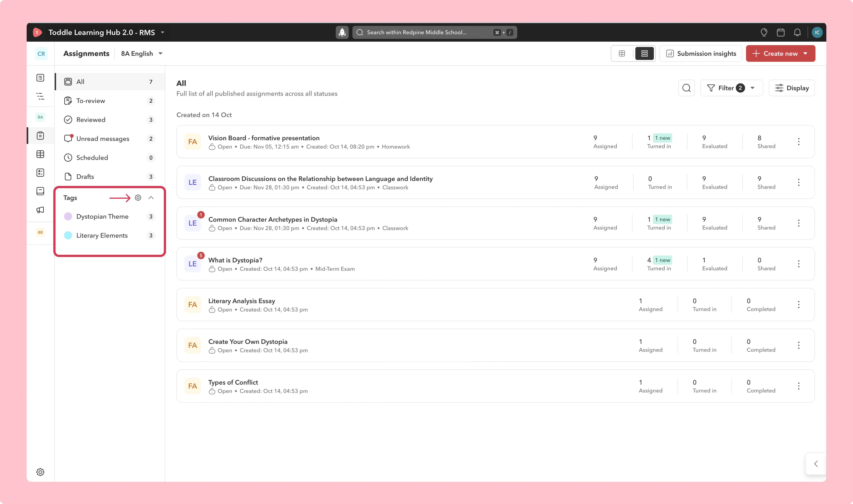
Task: Click the "1 new" badge on What is Dystopia?
Action: (x=662, y=260)
